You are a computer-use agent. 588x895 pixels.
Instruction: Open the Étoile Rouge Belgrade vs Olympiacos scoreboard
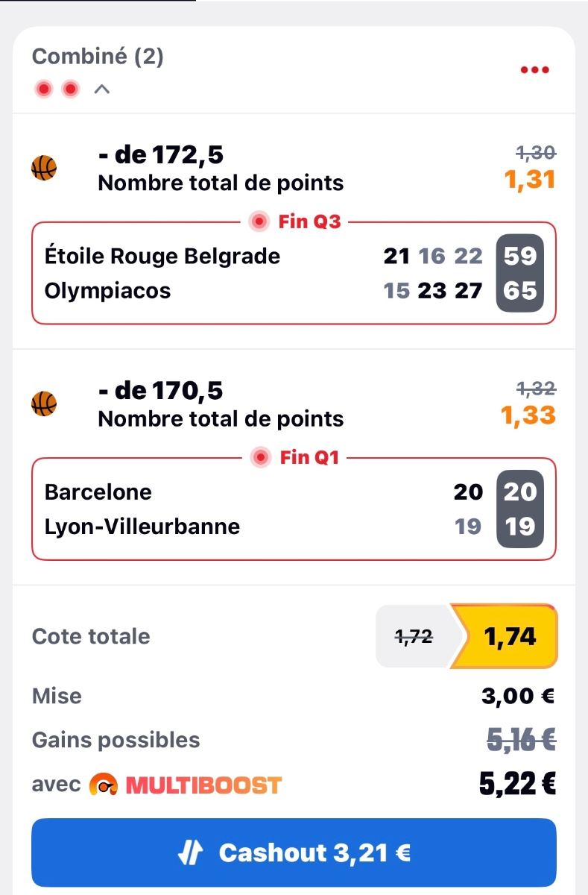click(294, 273)
